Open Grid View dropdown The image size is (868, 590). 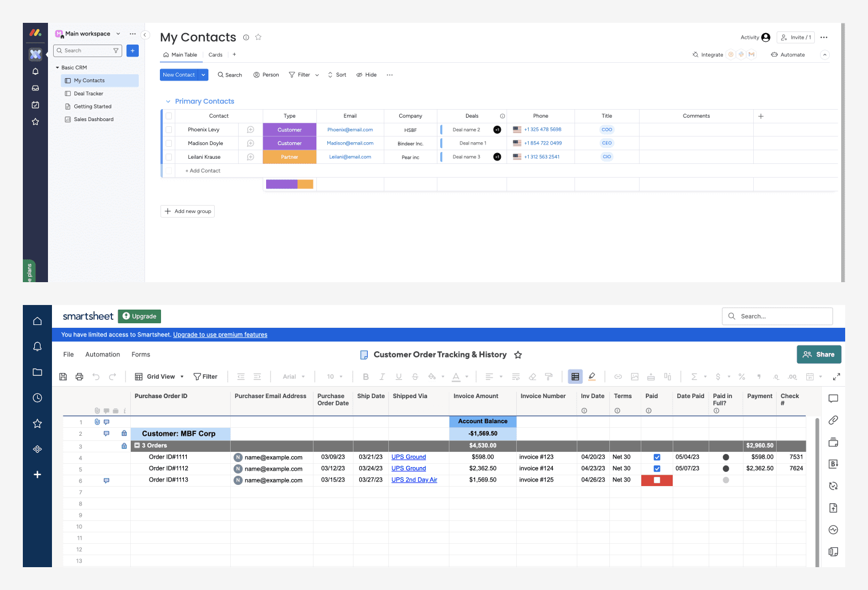pos(159,377)
